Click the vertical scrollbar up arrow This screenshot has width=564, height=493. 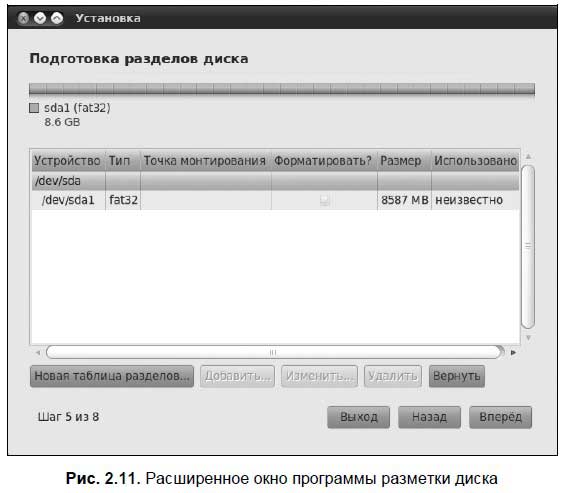point(528,156)
